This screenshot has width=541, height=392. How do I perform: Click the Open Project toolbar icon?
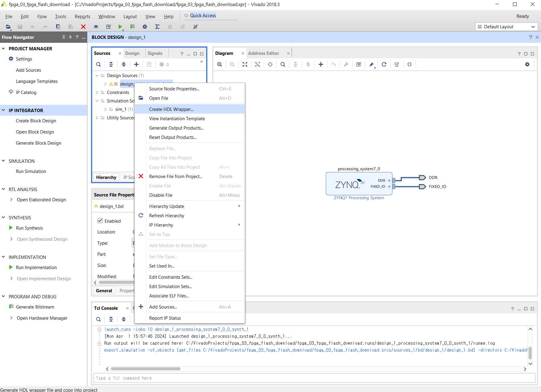point(8,27)
